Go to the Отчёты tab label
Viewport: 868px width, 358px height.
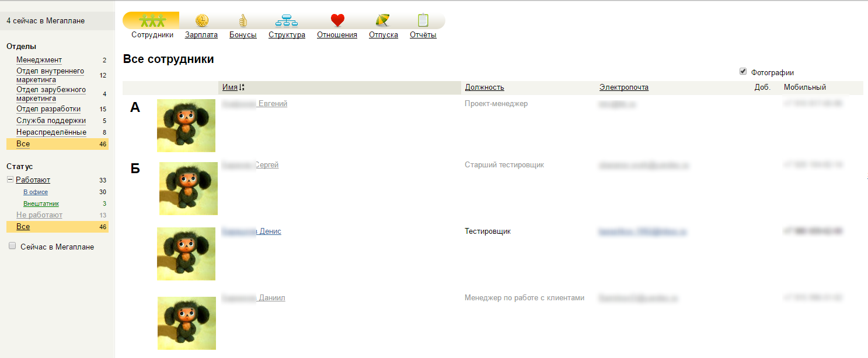423,35
